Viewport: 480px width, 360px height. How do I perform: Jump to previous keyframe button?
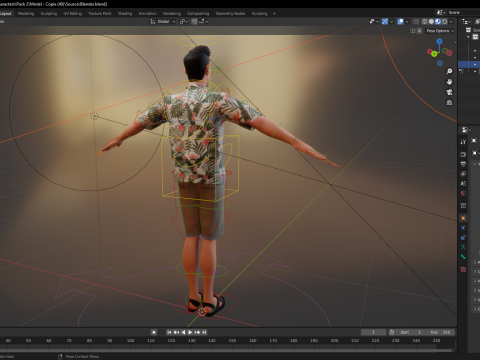click(x=176, y=332)
